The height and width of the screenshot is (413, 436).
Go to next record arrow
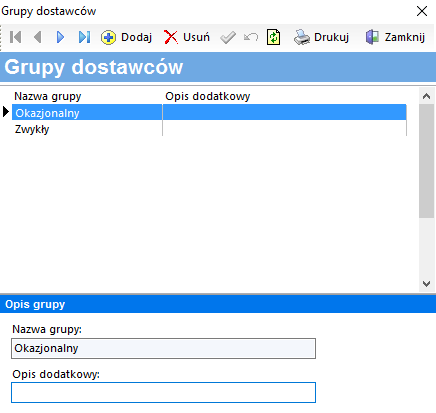[x=60, y=37]
